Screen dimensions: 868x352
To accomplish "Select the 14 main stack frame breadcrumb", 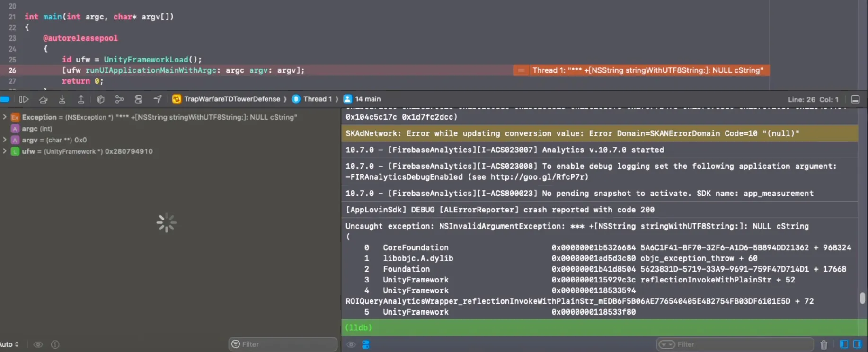I will (x=362, y=99).
